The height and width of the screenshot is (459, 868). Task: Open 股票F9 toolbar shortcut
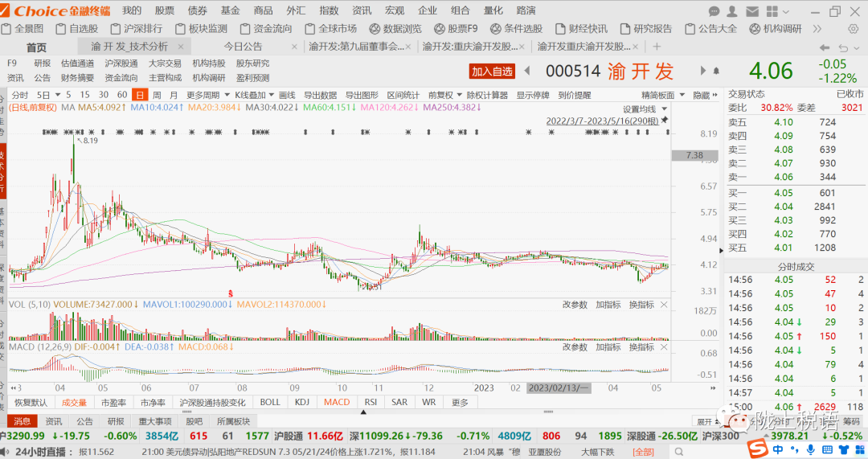point(457,29)
